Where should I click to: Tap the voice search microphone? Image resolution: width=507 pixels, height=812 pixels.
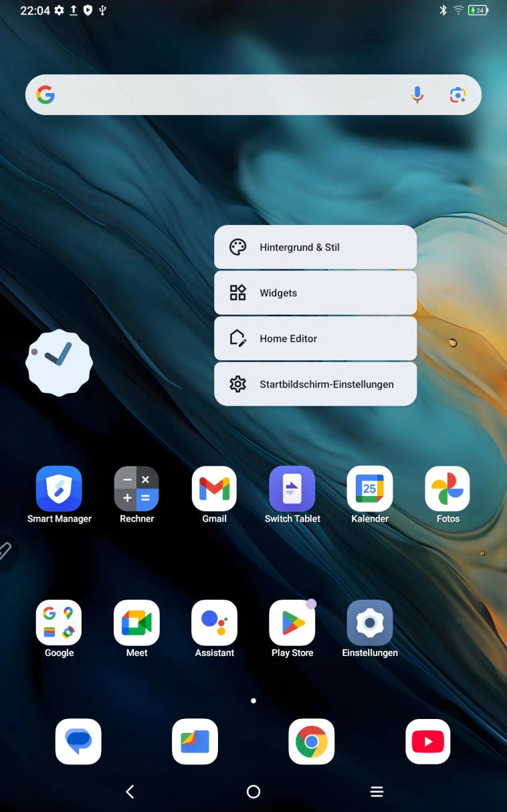pos(417,95)
